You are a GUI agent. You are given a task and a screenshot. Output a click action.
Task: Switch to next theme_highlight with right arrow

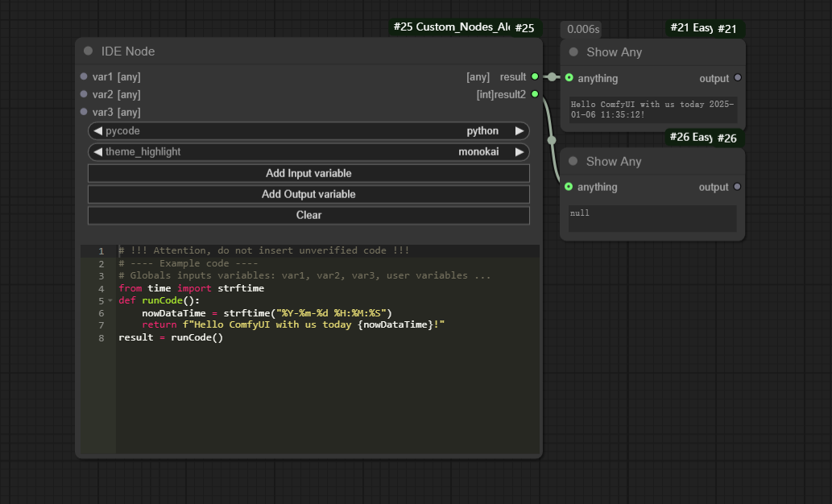click(519, 152)
